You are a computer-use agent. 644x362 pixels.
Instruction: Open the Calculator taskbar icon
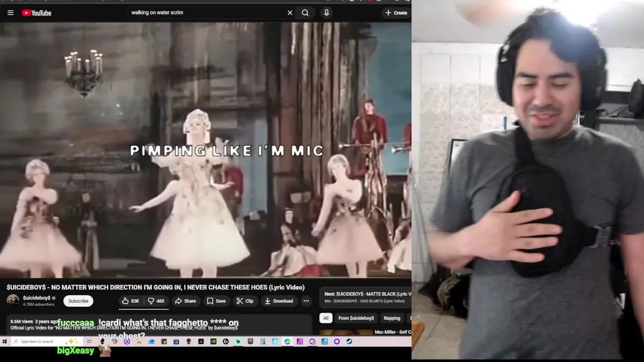263,341
